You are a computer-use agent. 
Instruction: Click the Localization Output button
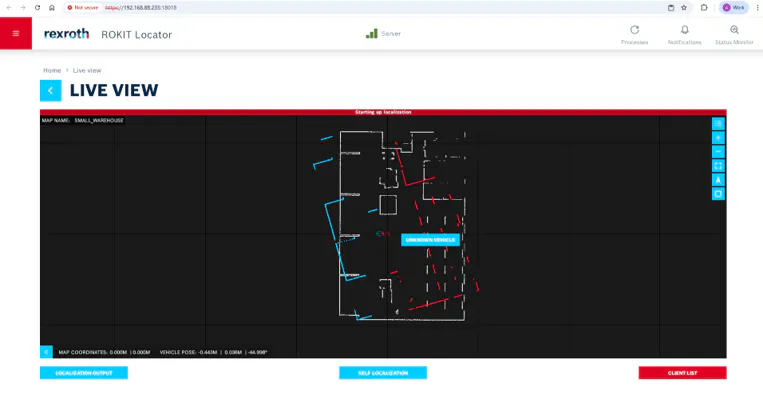click(x=84, y=373)
